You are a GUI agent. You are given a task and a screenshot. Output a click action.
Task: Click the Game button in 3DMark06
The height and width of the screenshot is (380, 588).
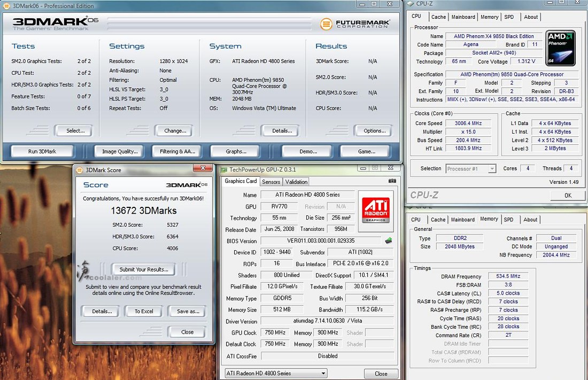click(x=366, y=152)
